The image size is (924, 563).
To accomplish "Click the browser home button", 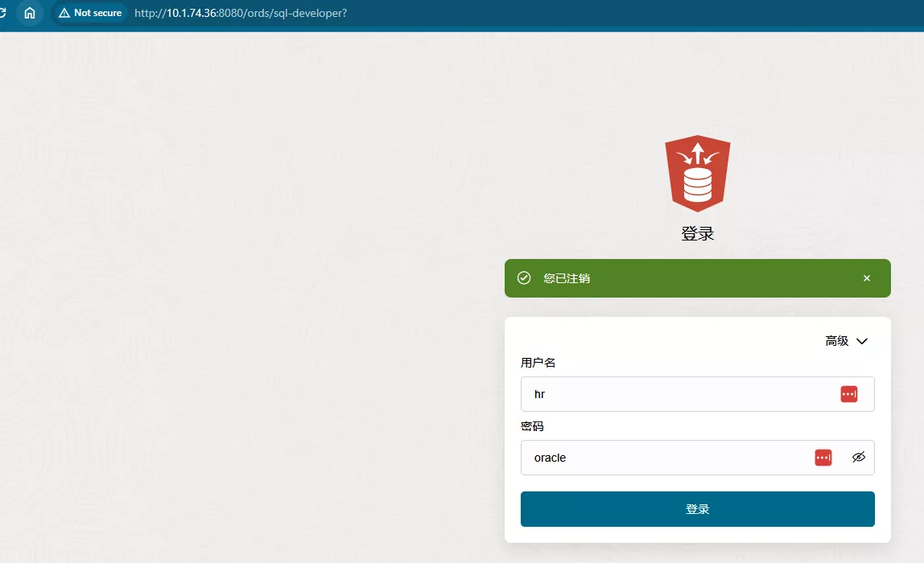I will (30, 13).
